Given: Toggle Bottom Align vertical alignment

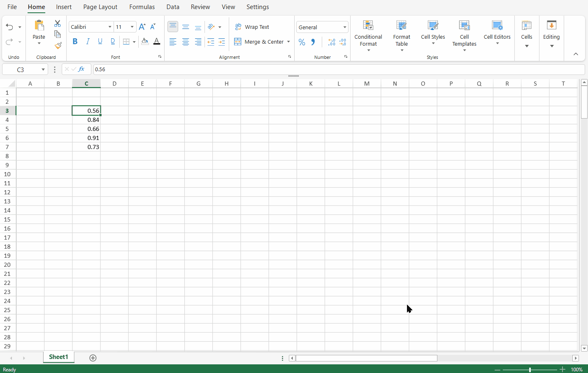Looking at the screenshot, I should [198, 27].
